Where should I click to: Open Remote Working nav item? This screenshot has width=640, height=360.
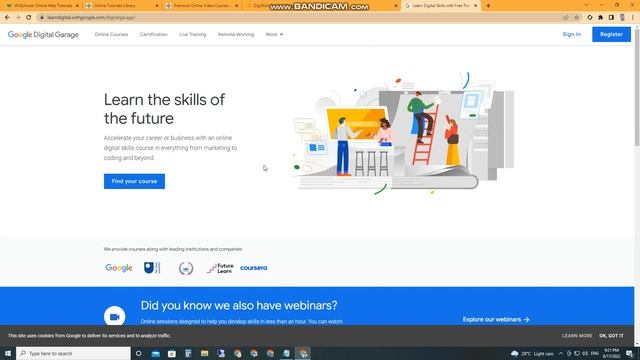236,35
